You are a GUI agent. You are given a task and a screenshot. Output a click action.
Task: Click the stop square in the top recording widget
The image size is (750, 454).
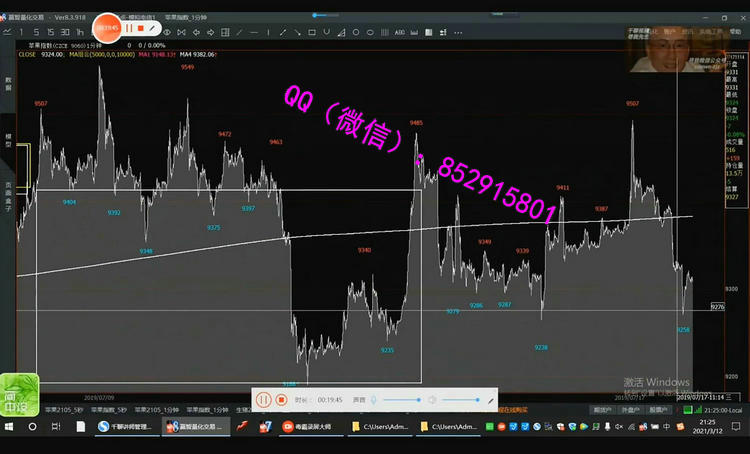tap(141, 28)
